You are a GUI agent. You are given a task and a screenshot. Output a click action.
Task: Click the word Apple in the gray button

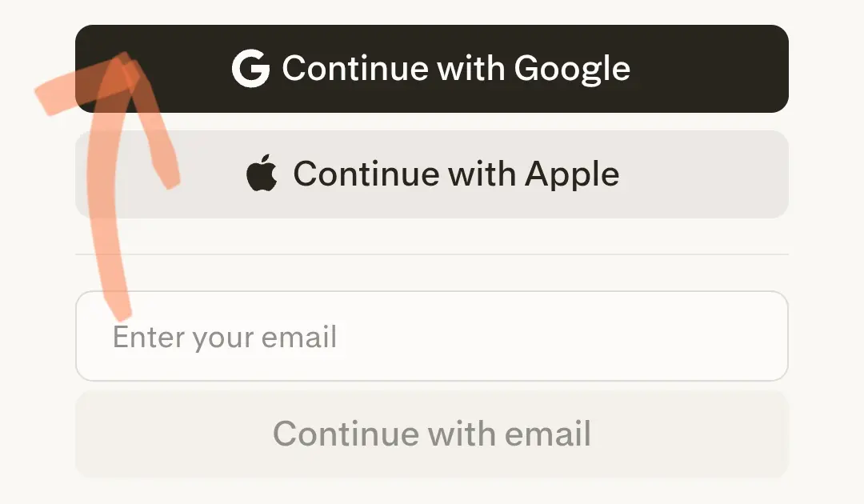tap(572, 176)
